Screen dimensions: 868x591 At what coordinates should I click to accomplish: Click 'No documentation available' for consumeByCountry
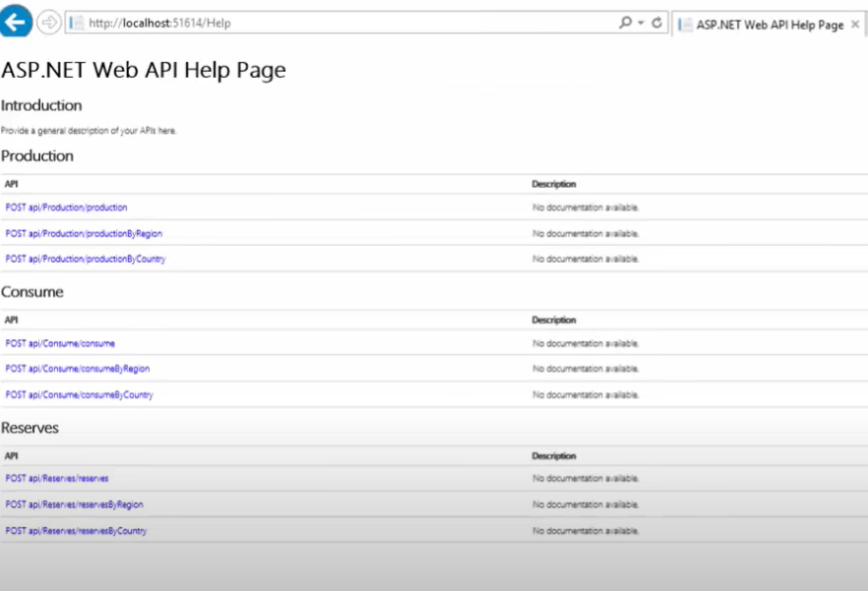coord(586,394)
